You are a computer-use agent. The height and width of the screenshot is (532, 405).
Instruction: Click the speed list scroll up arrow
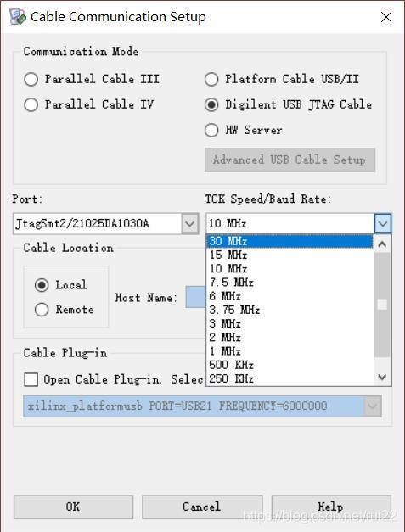coord(383,244)
